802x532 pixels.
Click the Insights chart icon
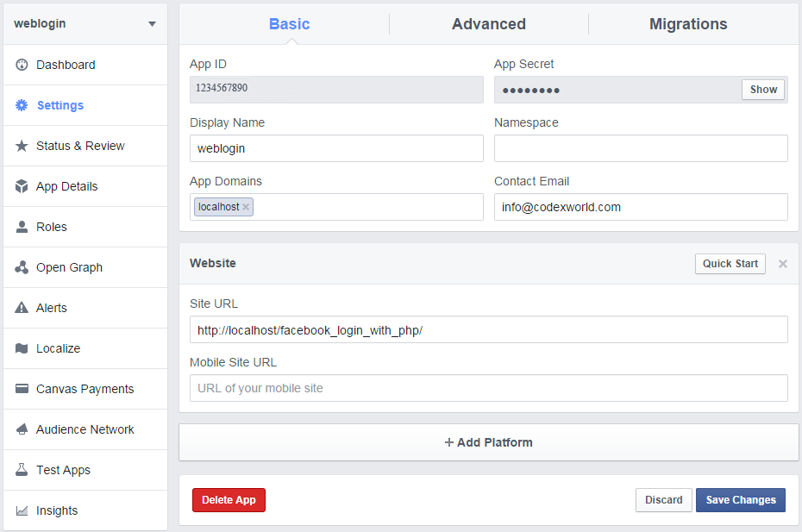[x=22, y=510]
